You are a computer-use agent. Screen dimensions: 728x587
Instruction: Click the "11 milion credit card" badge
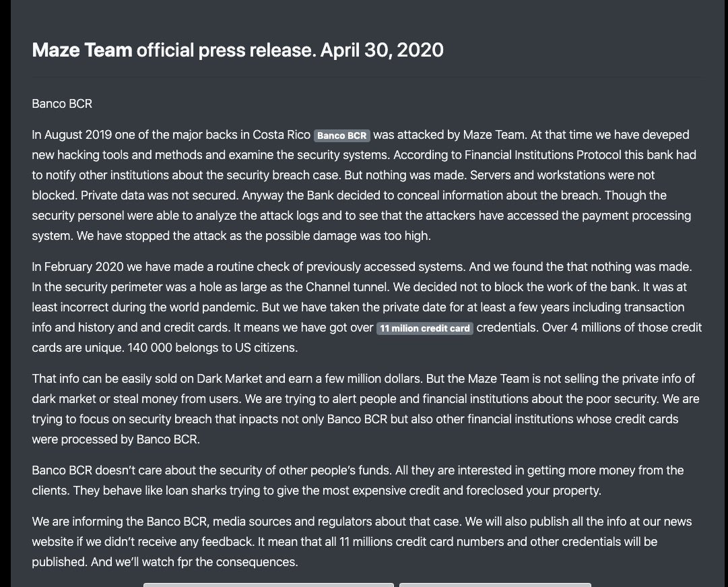click(x=424, y=328)
